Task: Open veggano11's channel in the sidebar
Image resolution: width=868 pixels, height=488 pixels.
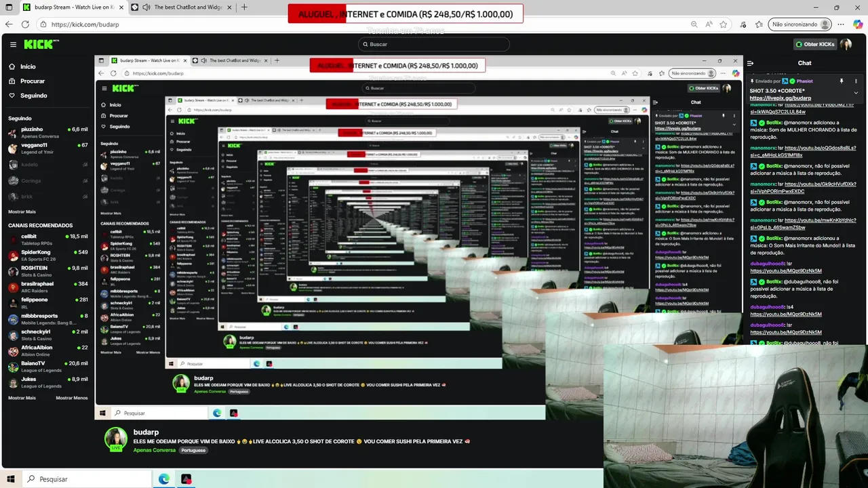Action: coord(48,148)
